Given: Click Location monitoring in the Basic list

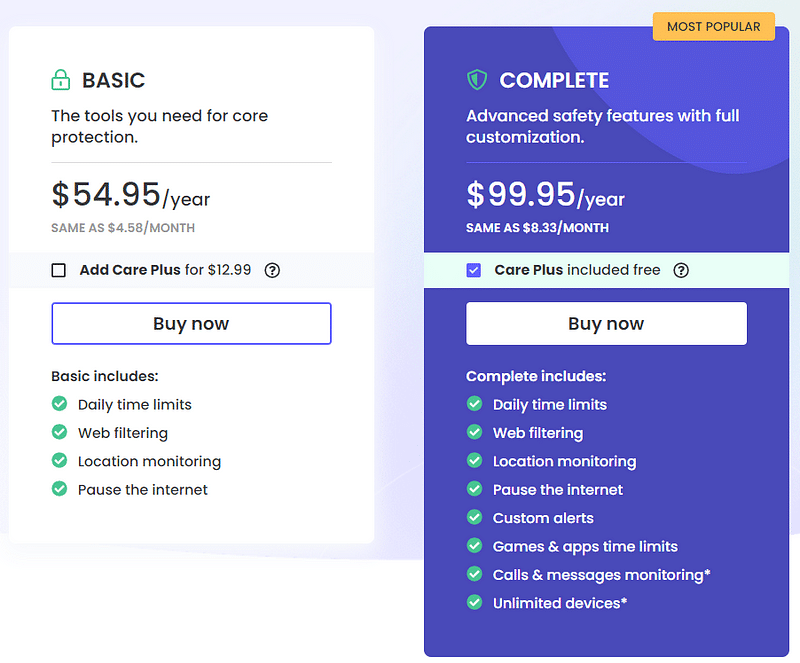Looking at the screenshot, I should [149, 461].
